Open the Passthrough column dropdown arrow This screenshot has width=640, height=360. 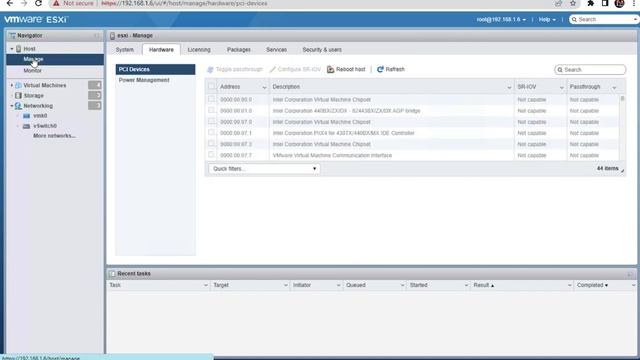[614, 87]
